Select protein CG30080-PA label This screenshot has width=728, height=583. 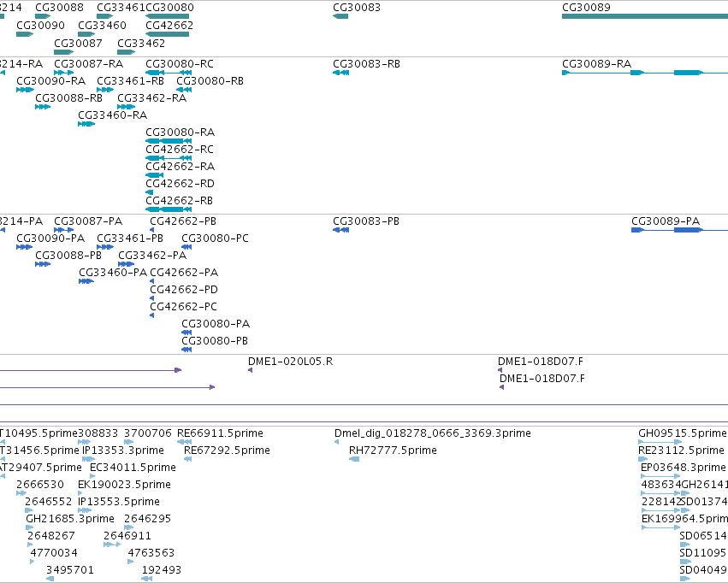pos(216,324)
